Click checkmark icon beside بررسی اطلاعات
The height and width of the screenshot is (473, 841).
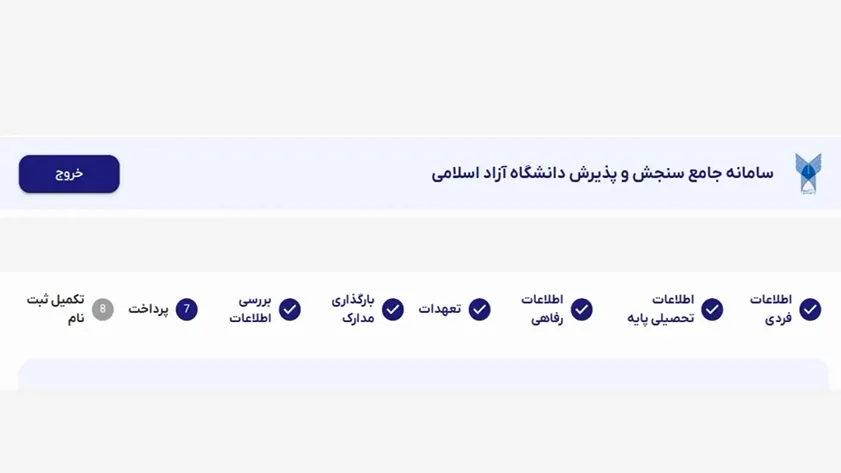[x=290, y=310]
